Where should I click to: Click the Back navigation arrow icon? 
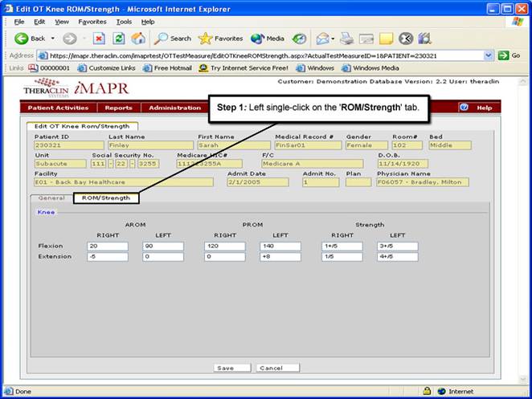tap(21, 38)
